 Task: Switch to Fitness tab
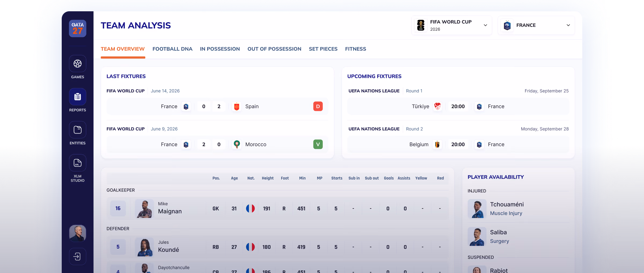pos(356,49)
